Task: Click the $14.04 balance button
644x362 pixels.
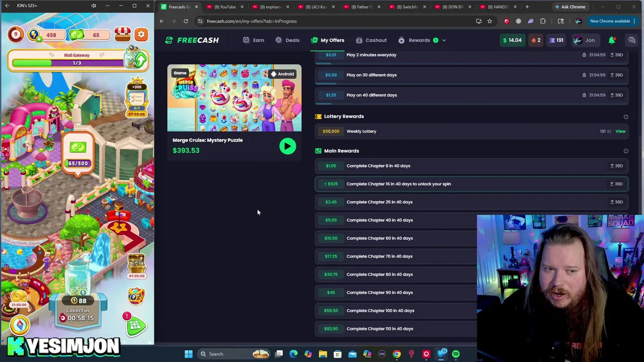Action: click(x=512, y=40)
